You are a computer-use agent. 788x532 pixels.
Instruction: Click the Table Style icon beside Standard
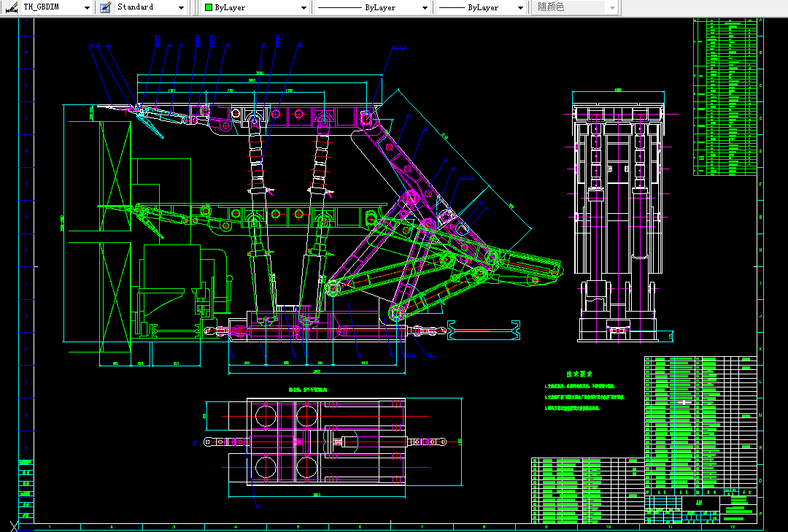point(105,7)
